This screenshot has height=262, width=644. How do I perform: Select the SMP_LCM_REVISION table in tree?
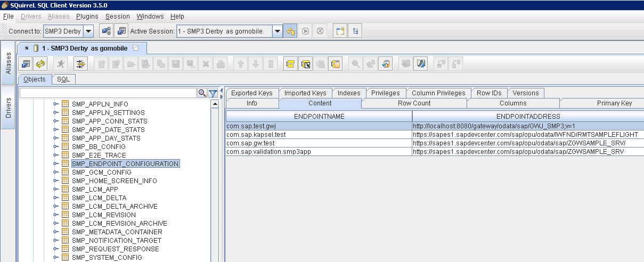(103, 215)
